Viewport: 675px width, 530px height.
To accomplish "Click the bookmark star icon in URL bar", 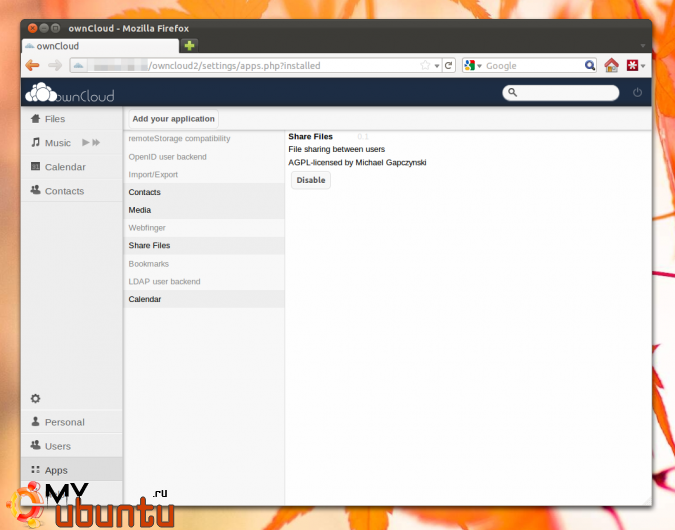I will click(x=425, y=65).
